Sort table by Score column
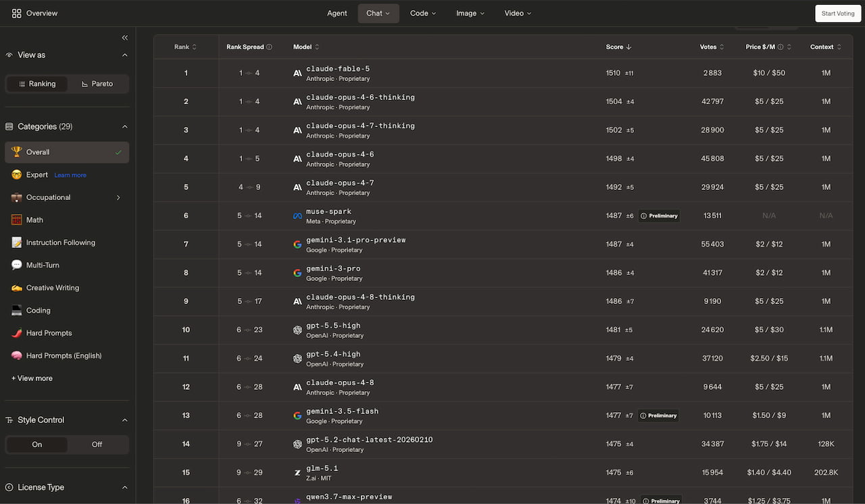865x504 pixels. coord(618,47)
